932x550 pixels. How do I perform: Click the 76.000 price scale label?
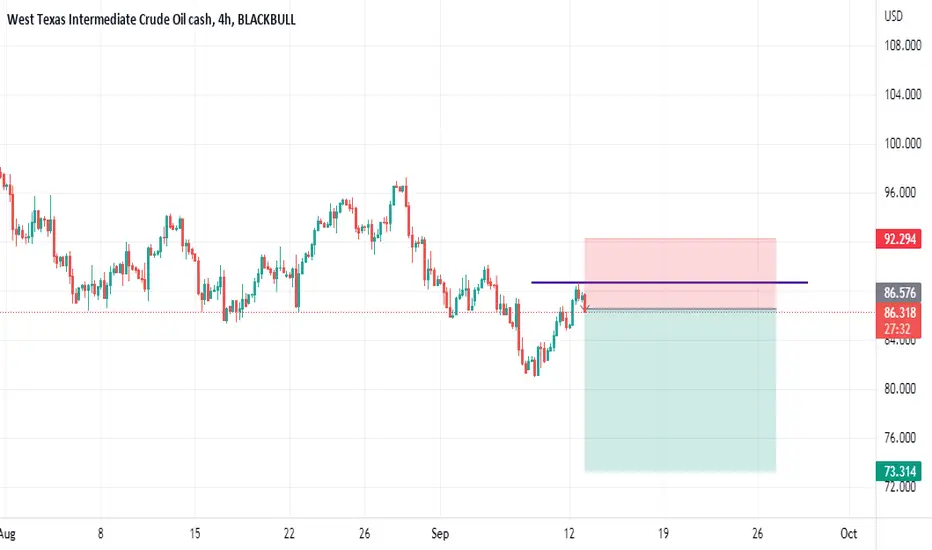coord(900,438)
